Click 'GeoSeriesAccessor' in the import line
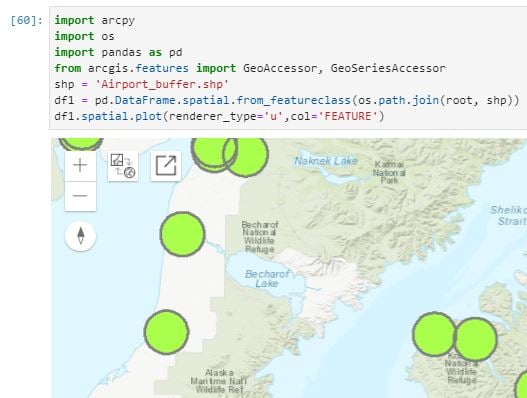This screenshot has height=398, width=527. tap(388, 68)
